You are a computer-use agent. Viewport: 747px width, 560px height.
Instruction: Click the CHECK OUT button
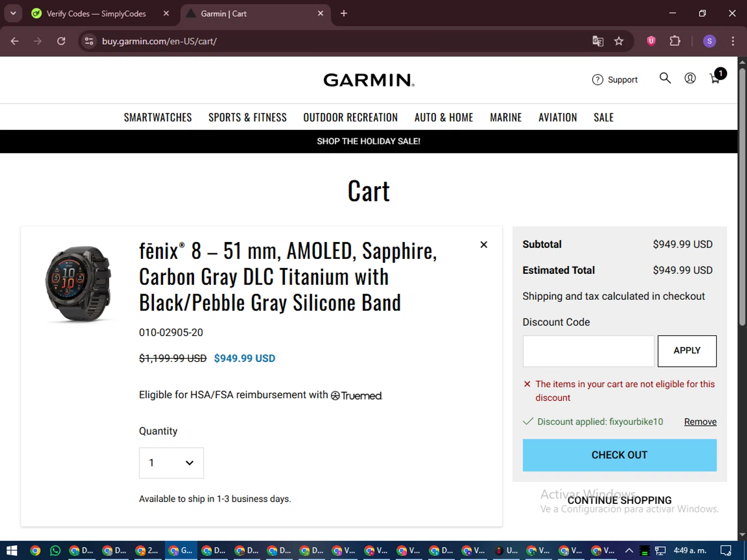coord(620,455)
